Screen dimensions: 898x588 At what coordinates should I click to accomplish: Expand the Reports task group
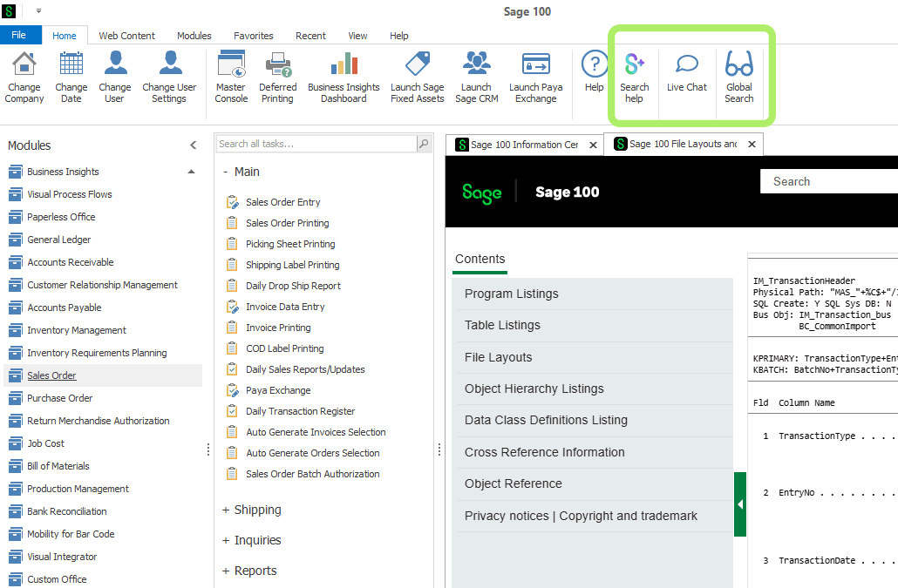coord(226,571)
